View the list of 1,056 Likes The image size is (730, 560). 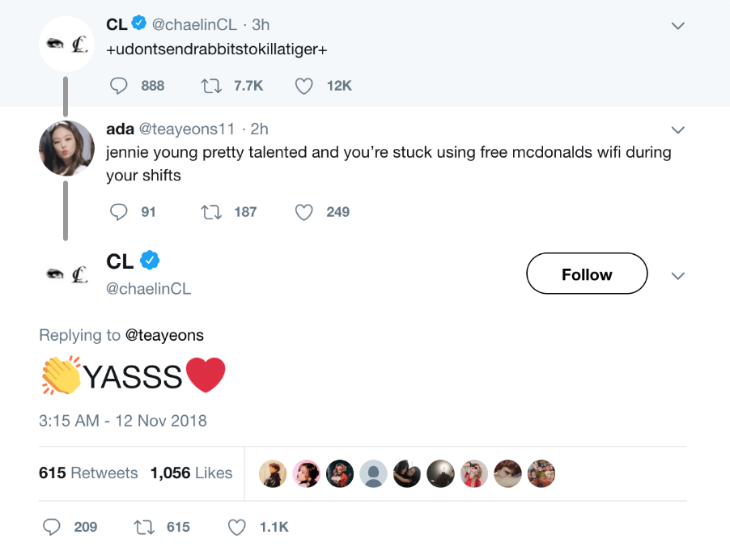(x=191, y=473)
